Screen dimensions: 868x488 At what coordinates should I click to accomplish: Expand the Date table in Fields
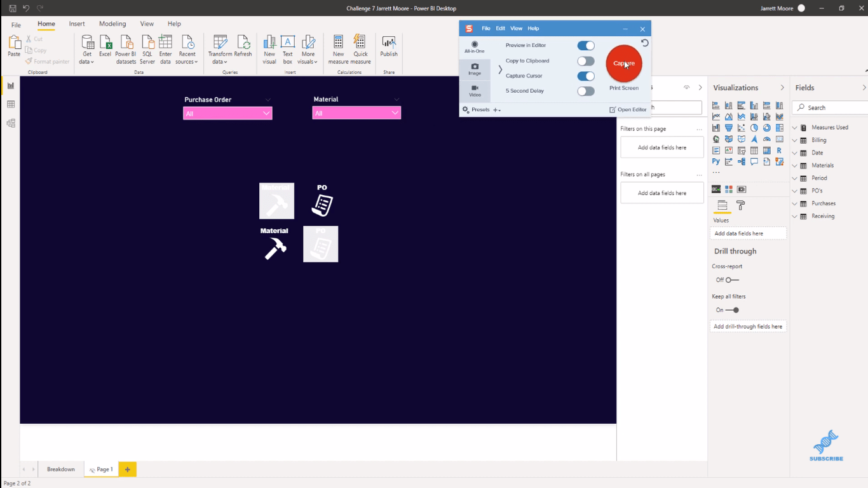(x=795, y=152)
